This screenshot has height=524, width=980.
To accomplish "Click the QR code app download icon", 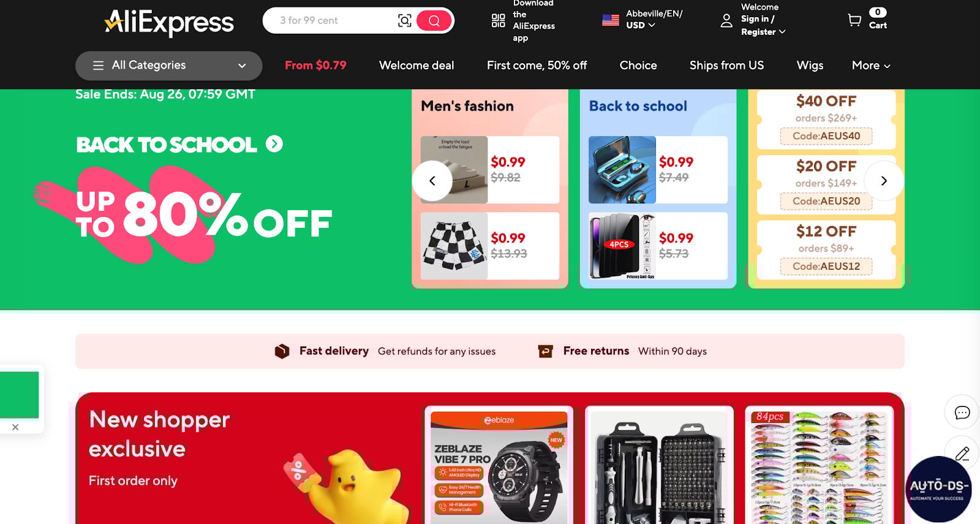I will coord(499,21).
